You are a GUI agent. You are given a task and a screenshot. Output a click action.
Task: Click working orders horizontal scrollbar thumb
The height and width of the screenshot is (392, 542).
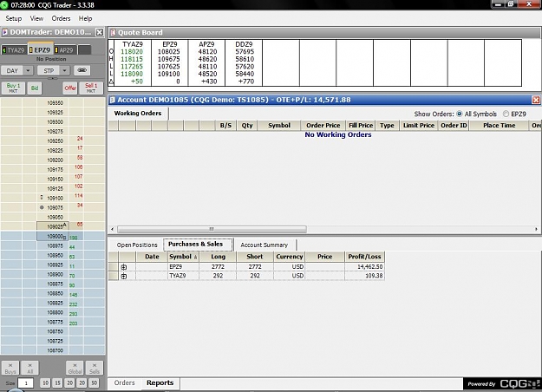click(212, 229)
